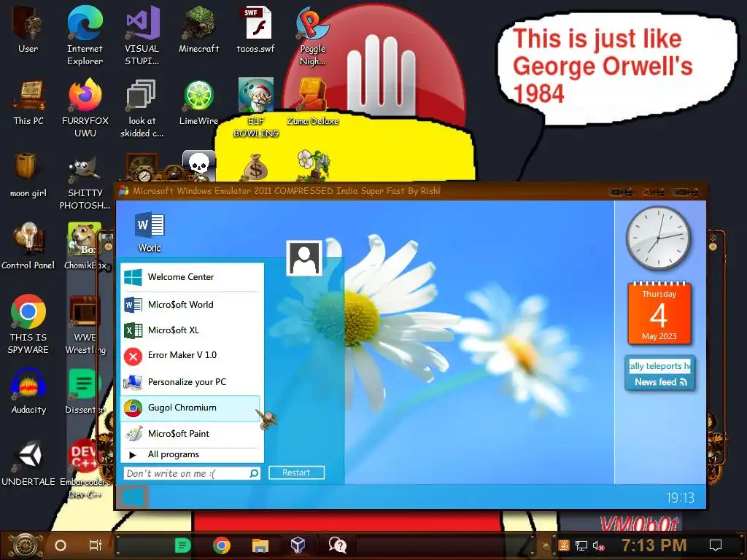Open Task View on the taskbar

point(96,545)
